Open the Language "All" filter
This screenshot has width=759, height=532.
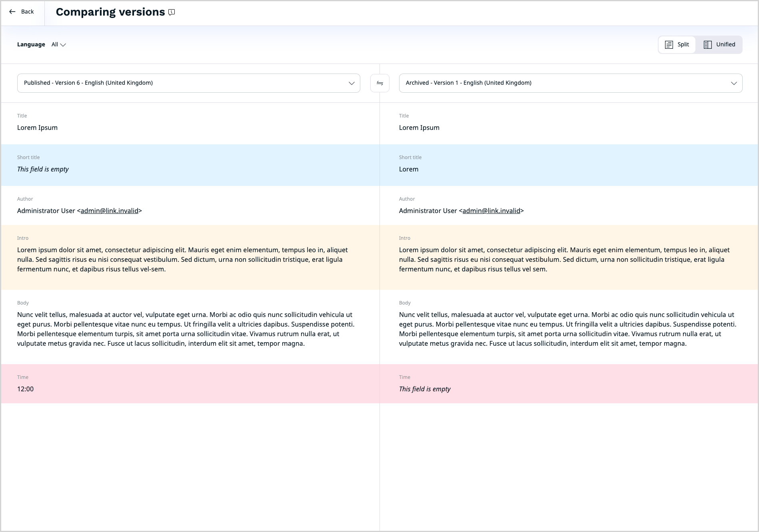coord(58,44)
